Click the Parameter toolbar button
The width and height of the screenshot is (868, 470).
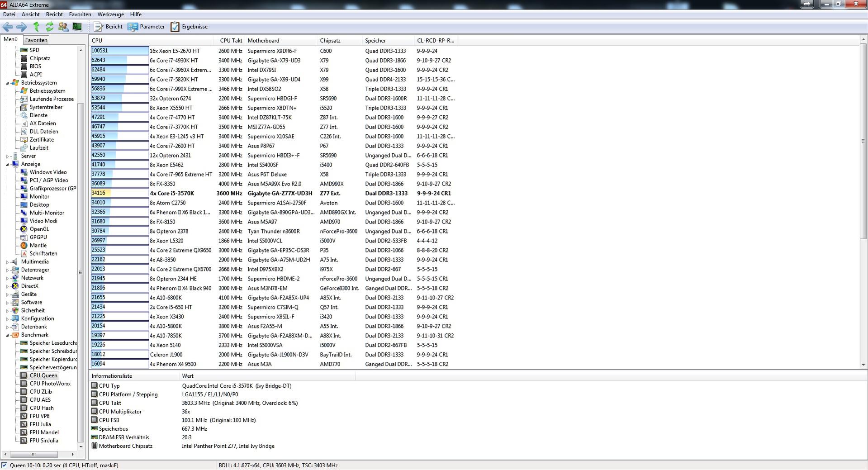[x=147, y=27]
